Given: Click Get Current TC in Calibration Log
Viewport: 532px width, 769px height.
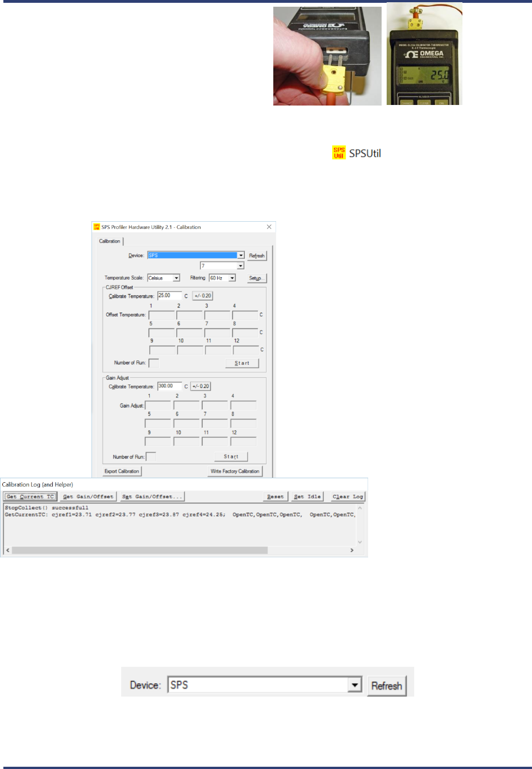Looking at the screenshot, I should [30, 497].
